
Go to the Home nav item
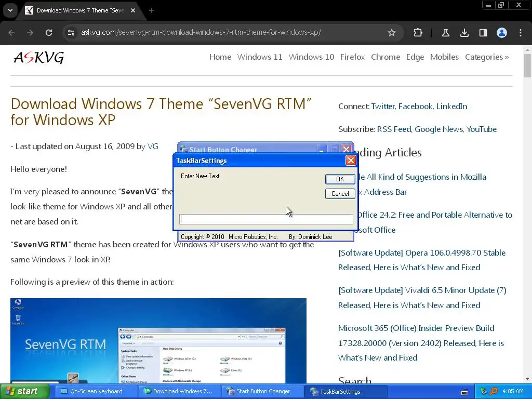220,57
